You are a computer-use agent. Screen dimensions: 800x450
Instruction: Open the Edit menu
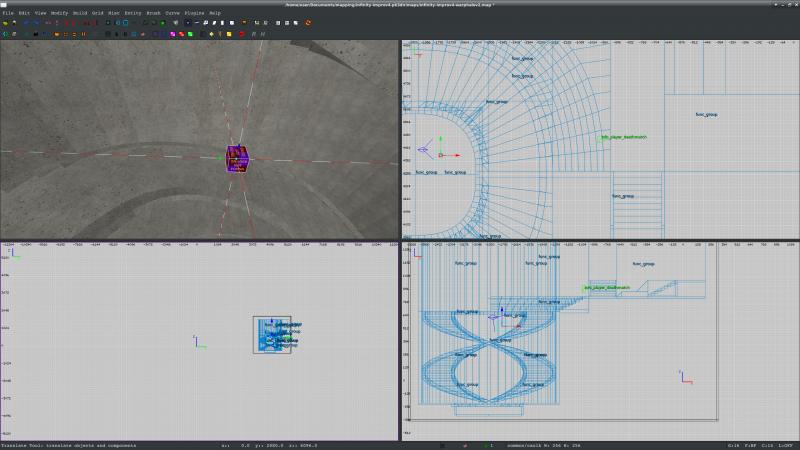(25, 12)
